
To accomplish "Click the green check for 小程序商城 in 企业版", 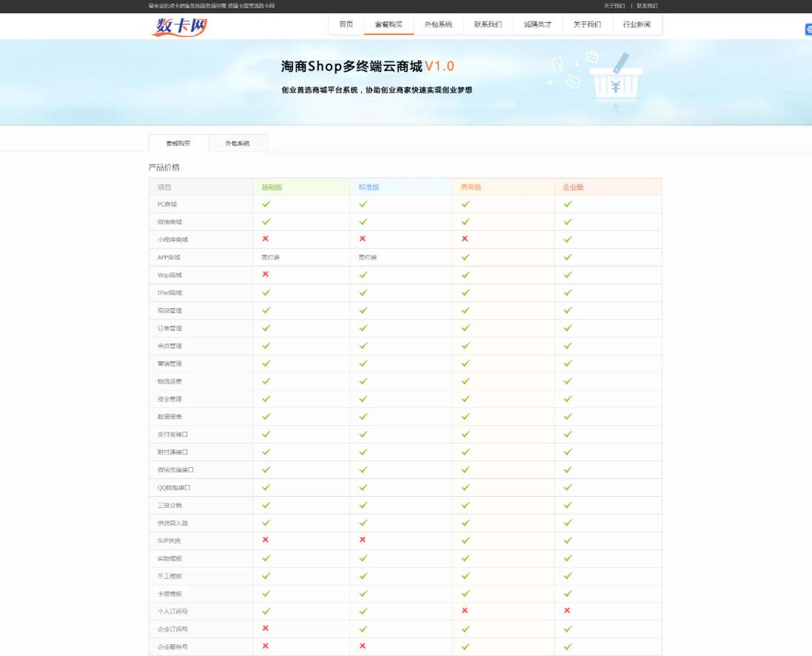I will [x=568, y=239].
